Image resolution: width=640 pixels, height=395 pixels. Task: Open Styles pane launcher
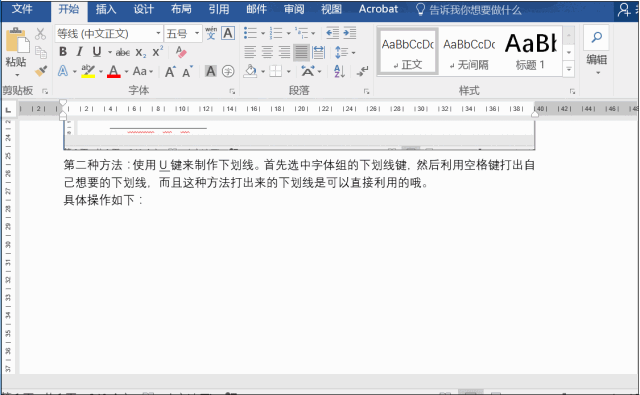(573, 91)
